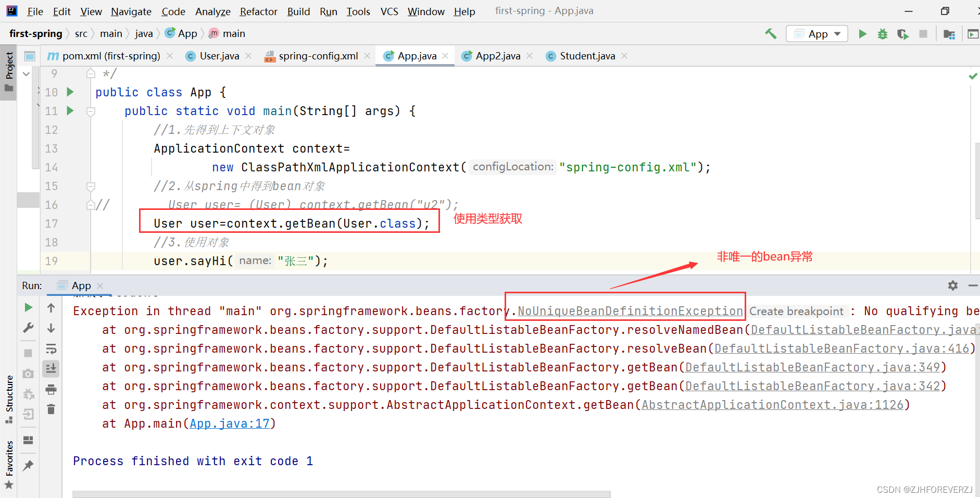Click the green inspection checkmark indicator
This screenshot has height=498, width=980.
click(973, 76)
